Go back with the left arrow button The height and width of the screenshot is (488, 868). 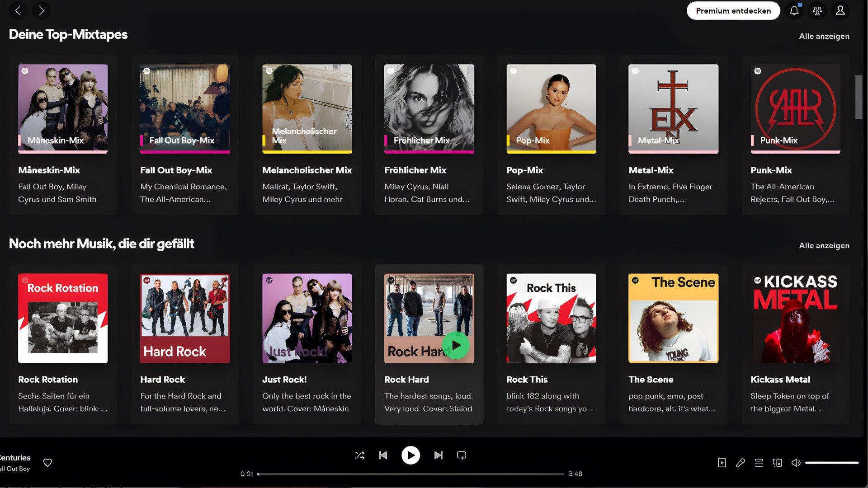point(18,10)
